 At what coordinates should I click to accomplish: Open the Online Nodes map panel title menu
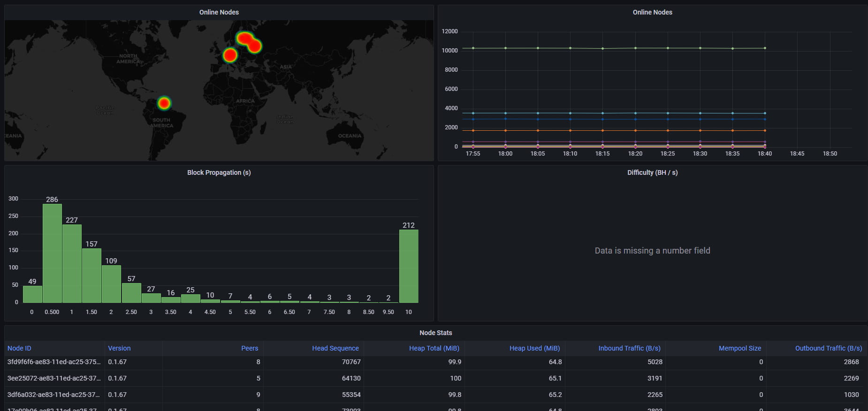coord(219,12)
